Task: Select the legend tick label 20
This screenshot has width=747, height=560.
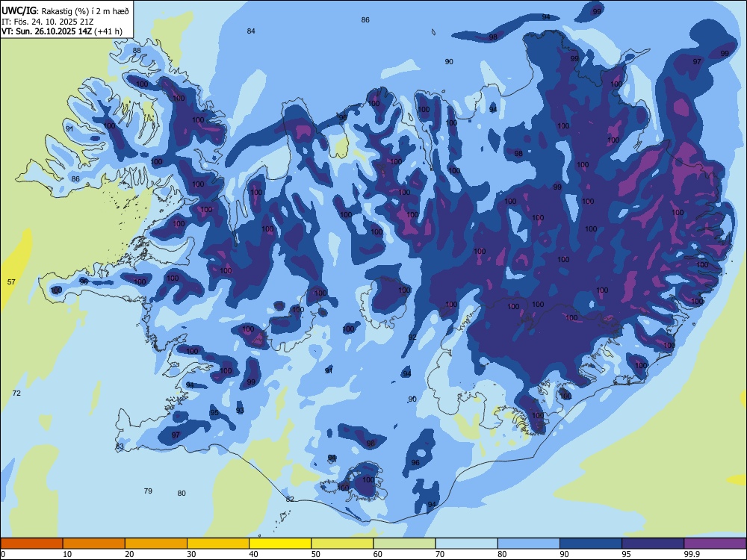Action: pyautogui.click(x=129, y=554)
